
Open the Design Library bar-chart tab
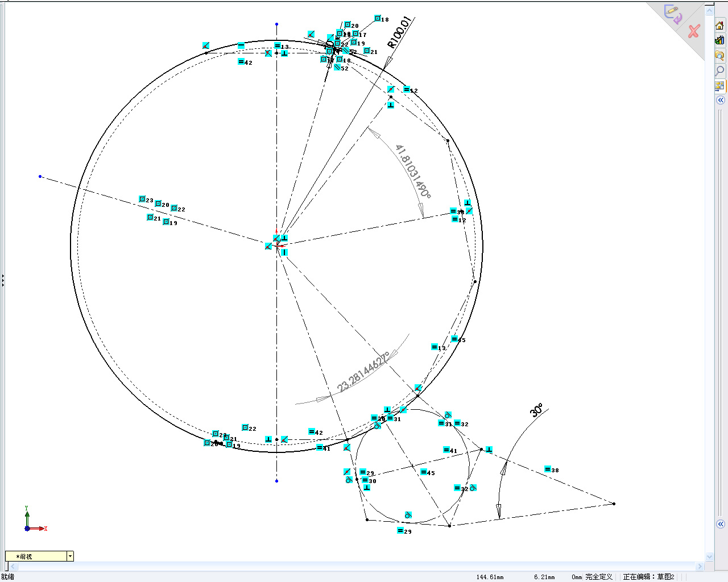tap(720, 40)
